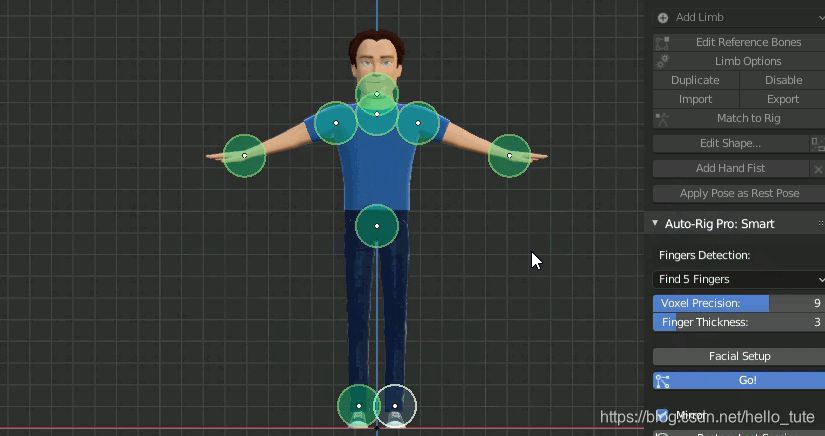
Task: Click the Edit Reference Bones button
Action: pos(739,42)
